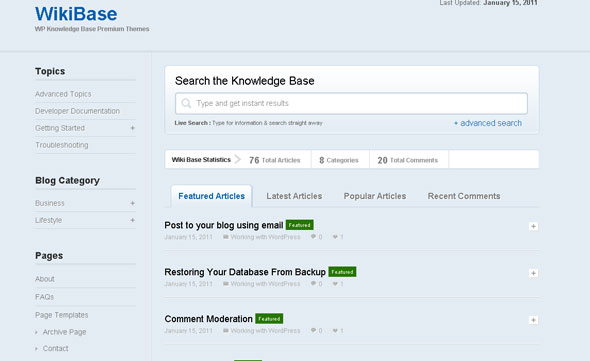The width and height of the screenshot is (590, 361).
Task: Select the Featured Articles tab
Action: 211,196
